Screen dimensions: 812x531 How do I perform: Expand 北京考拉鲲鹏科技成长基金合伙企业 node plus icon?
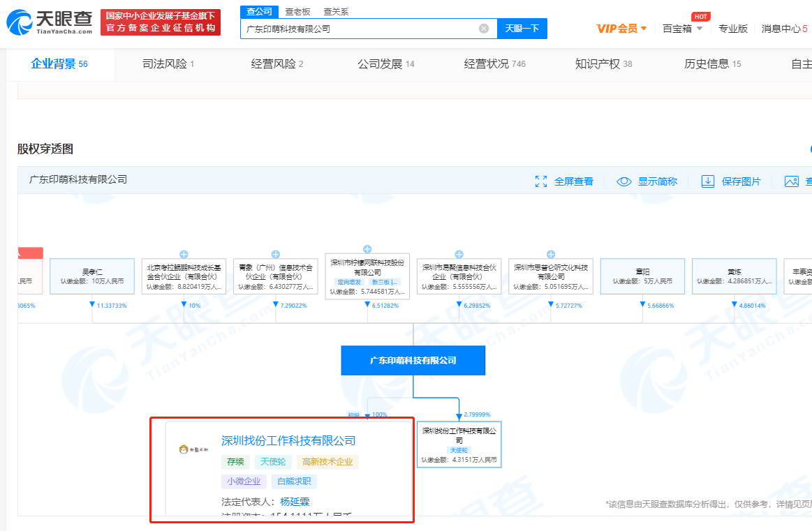point(183,253)
